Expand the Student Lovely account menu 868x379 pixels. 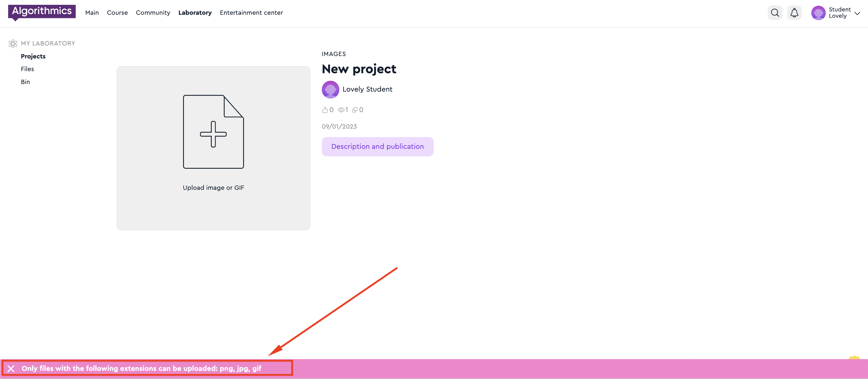pos(857,13)
